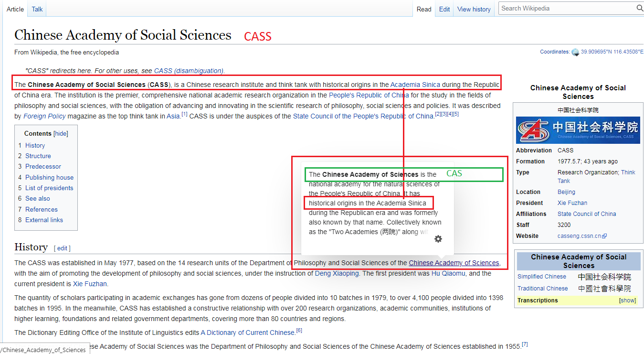The width and height of the screenshot is (644, 354).
Task: Click the page title heading Chinese Academy of Social Sciences
Action: pos(123,35)
